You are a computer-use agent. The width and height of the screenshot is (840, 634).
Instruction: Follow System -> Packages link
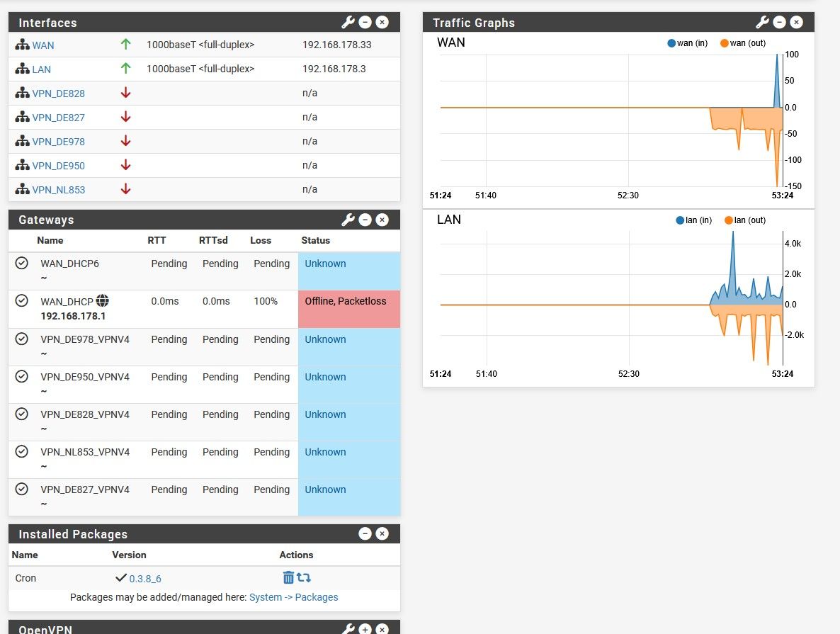click(293, 597)
